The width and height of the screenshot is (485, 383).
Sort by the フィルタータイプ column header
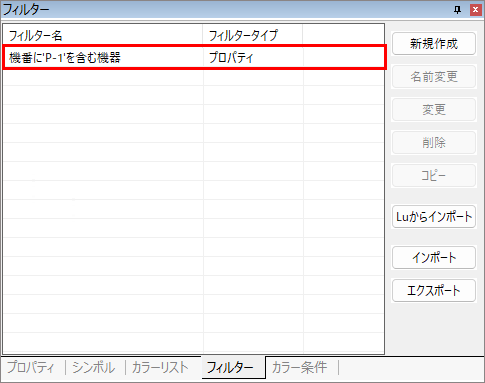[253, 35]
